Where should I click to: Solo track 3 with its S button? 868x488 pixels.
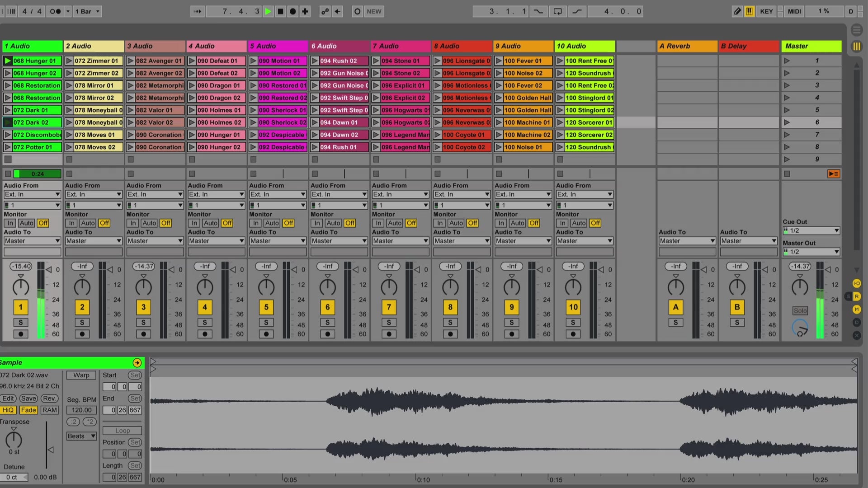(x=143, y=322)
